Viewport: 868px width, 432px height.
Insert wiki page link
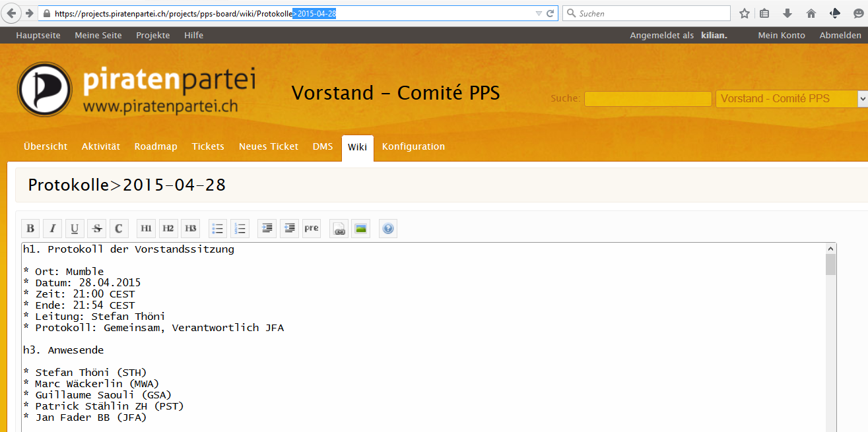pos(339,229)
